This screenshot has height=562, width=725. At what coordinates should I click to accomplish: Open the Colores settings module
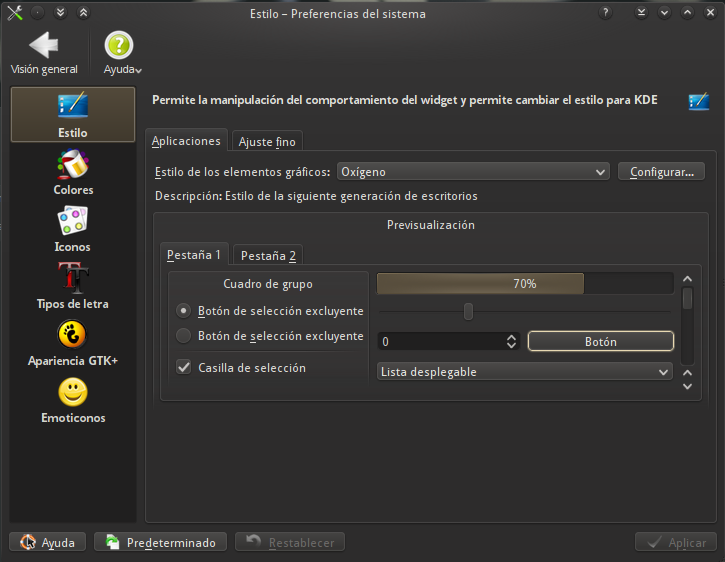coord(73,172)
